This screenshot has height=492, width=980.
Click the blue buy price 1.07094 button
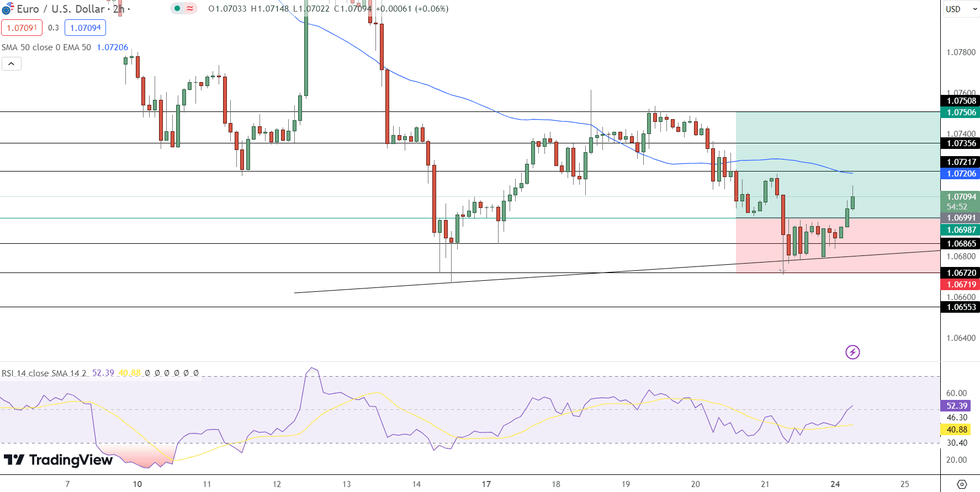[86, 28]
